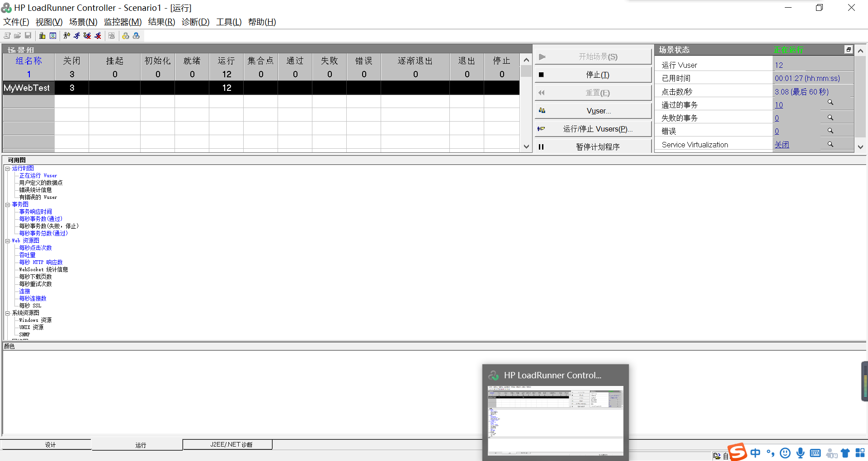868x461 pixels.
Task: Click the LoadRunner Controller taskbar preview thumbnail
Action: pos(556,420)
